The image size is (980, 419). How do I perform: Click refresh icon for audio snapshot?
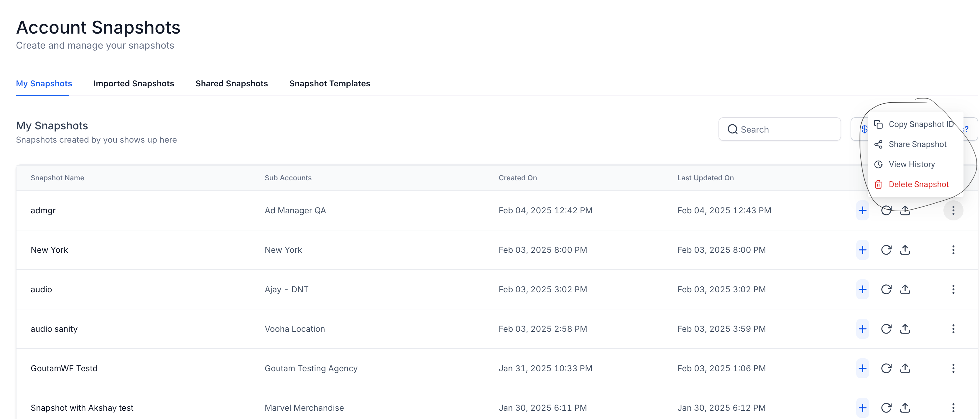(x=886, y=289)
